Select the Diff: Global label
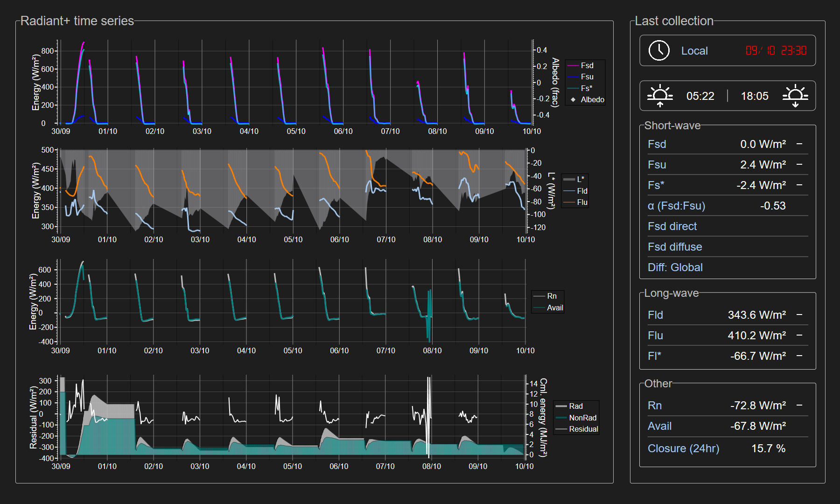Image resolution: width=840 pixels, height=504 pixels. pyautogui.click(x=675, y=267)
